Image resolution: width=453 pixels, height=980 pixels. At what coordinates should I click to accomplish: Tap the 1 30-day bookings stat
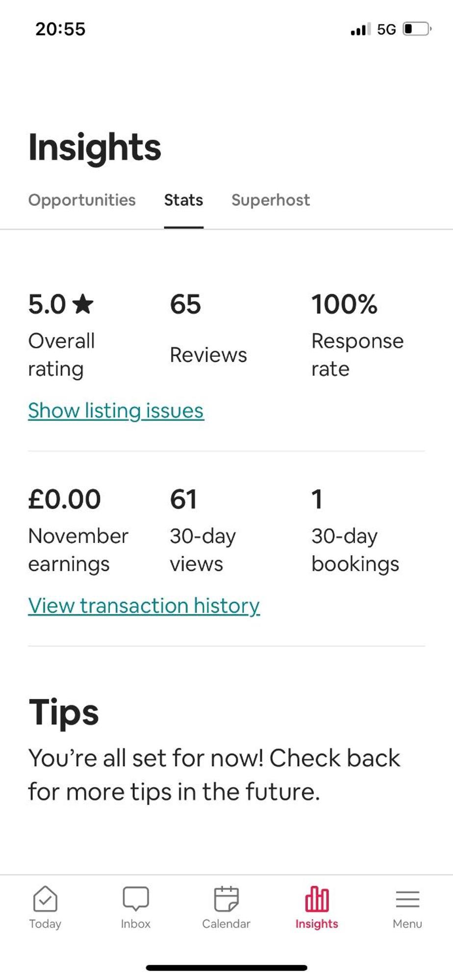pyautogui.click(x=355, y=530)
